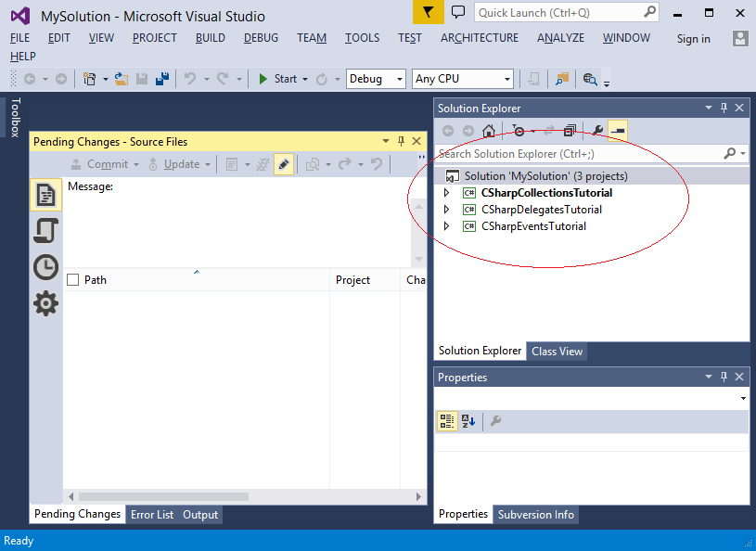
Task: Open the ARCHITECTURE menu
Action: click(x=480, y=38)
